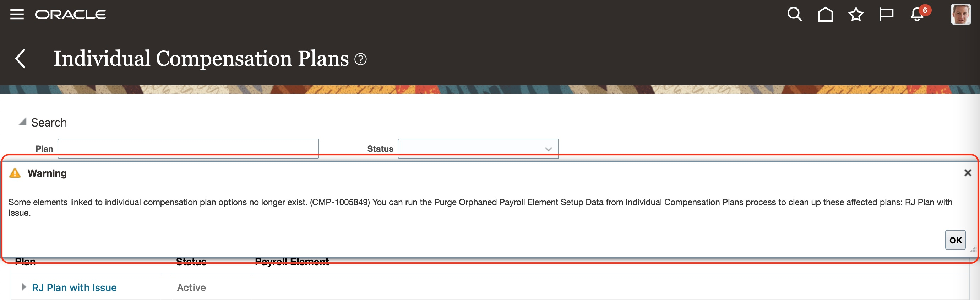Expand the RJ Plan with Issue row
This screenshot has height=300, width=980.
pyautogui.click(x=23, y=287)
